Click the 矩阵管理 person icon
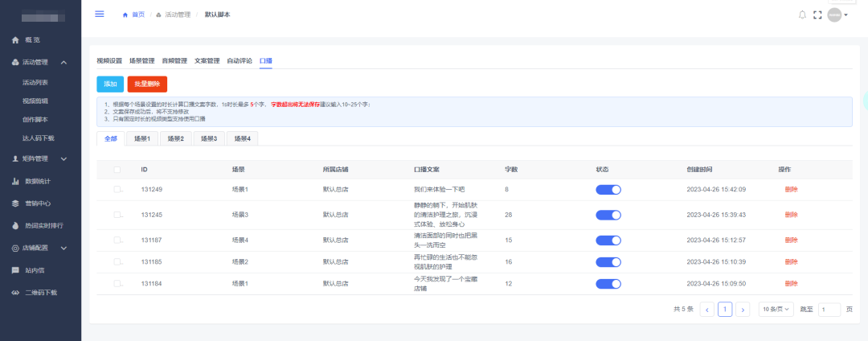The image size is (868, 341). point(15,159)
